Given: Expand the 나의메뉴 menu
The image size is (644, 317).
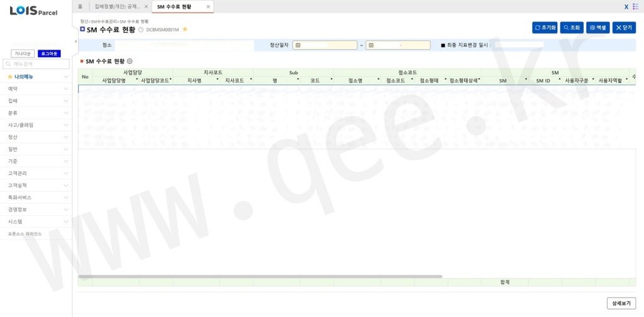Looking at the screenshot, I should (x=36, y=77).
